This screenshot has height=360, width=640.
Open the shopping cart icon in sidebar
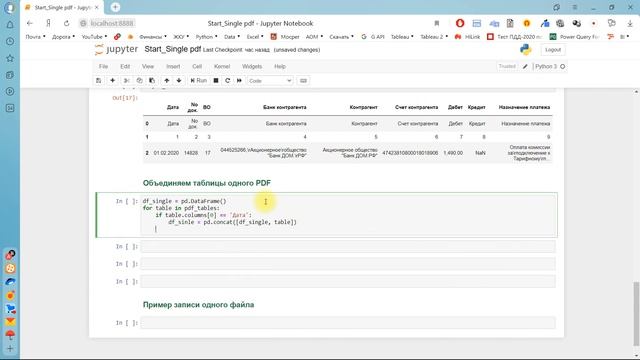point(10,309)
